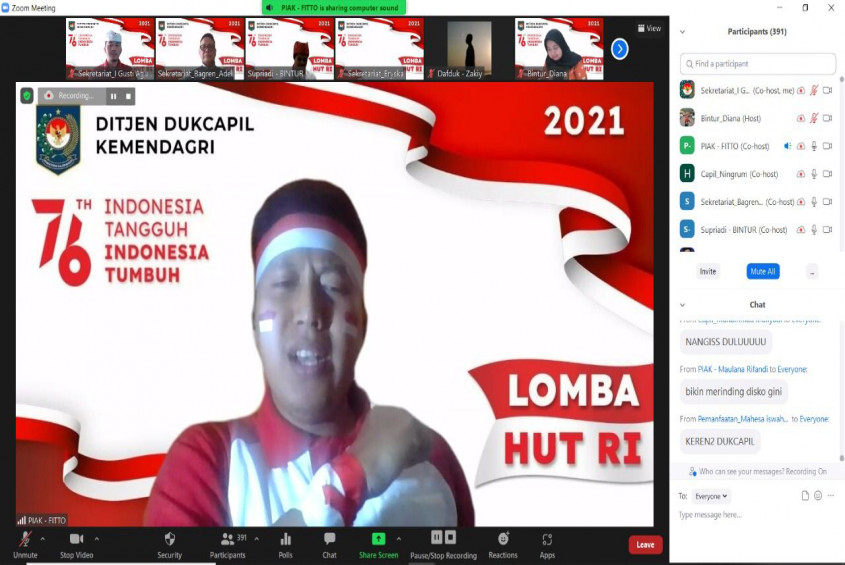Click sender link PIAK - Maulana Rifandi
This screenshot has height=565, width=845.
(732, 369)
